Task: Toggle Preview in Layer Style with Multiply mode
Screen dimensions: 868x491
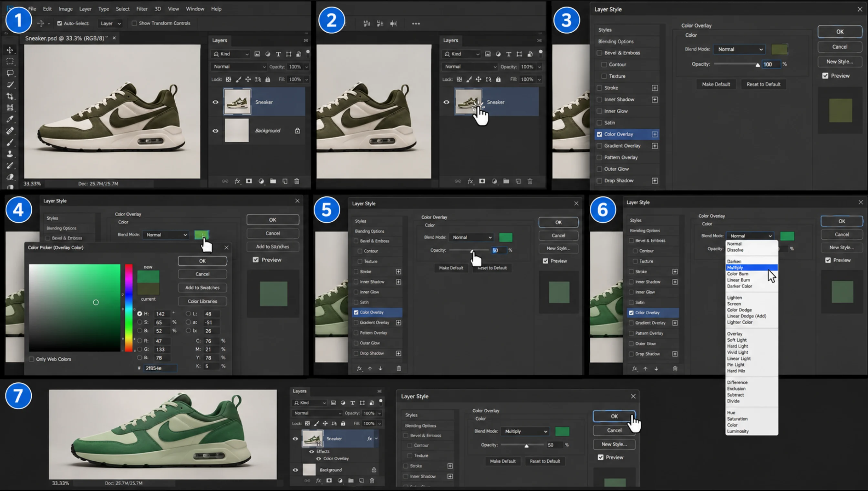Action: [x=601, y=457]
